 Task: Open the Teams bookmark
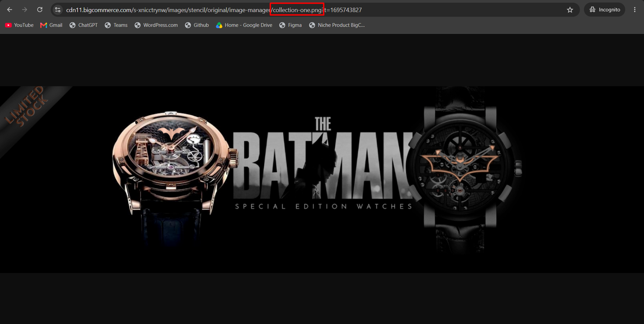[116, 25]
